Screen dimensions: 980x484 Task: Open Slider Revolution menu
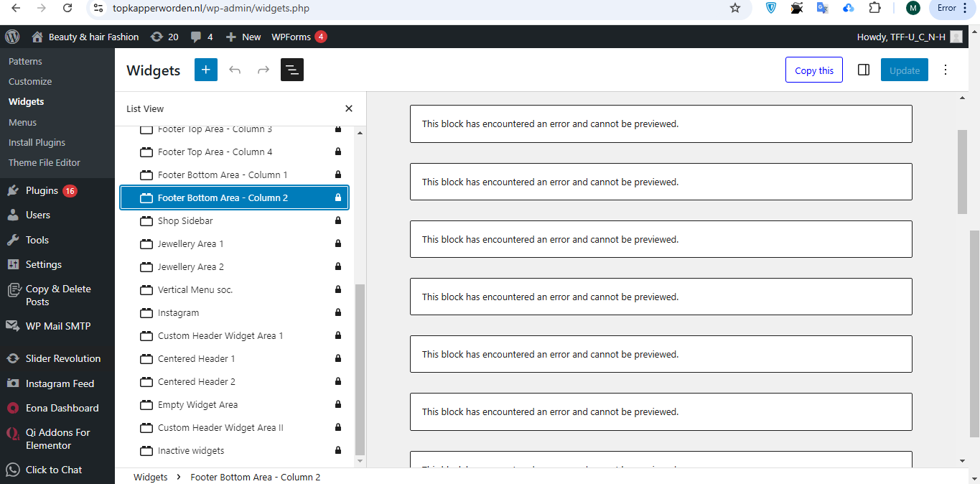[x=57, y=358]
